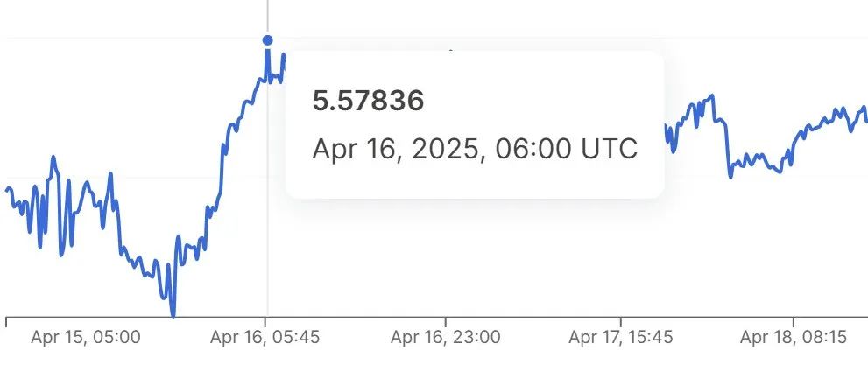Select the Apr 16, 05:45 axis label
868x365 pixels.
265,337
